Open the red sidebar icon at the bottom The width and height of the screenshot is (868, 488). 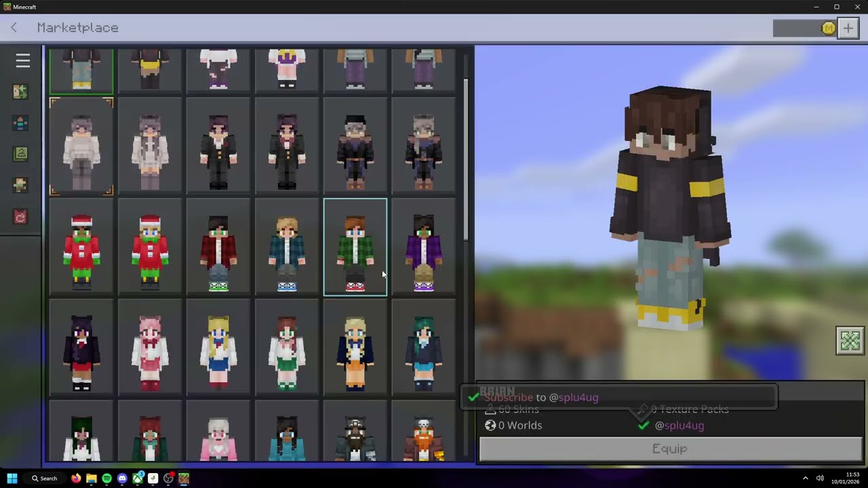(x=20, y=216)
